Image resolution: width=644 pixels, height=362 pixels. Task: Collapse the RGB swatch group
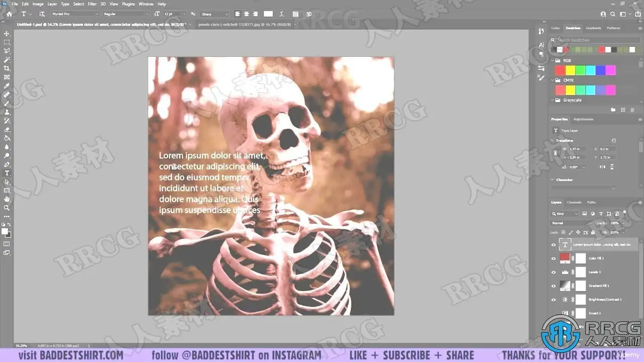[552, 61]
